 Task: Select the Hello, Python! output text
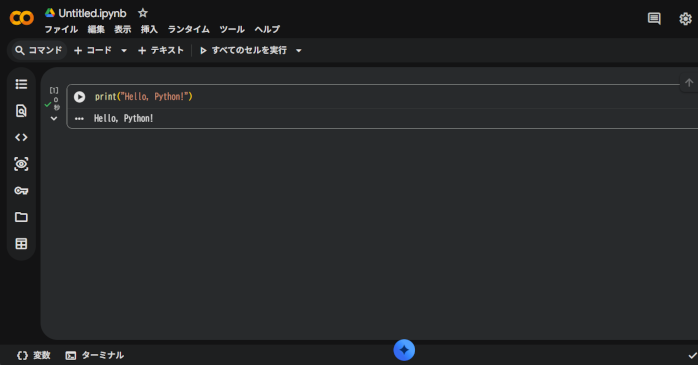124,118
